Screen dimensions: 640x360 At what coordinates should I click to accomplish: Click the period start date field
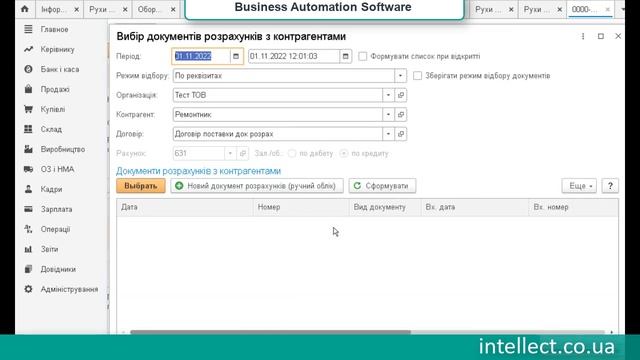[x=201, y=56]
